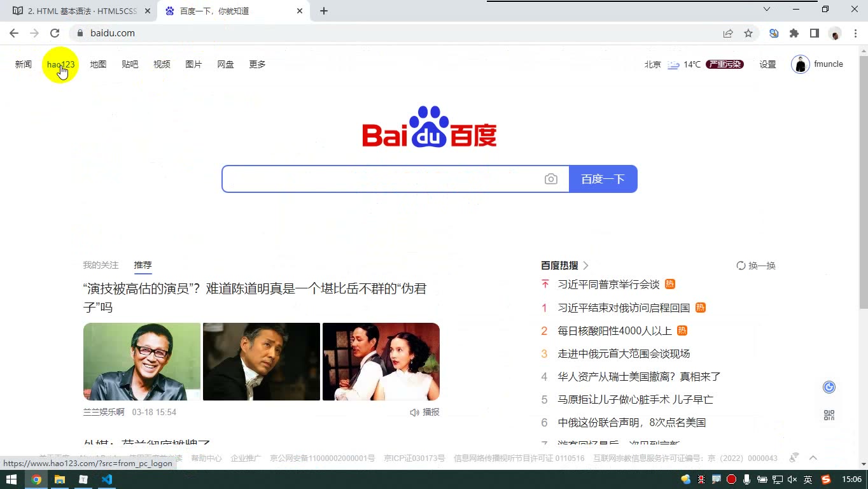Open the 演技被高估的演员 article headline
Screen dimensions: 868x489
pos(255,298)
